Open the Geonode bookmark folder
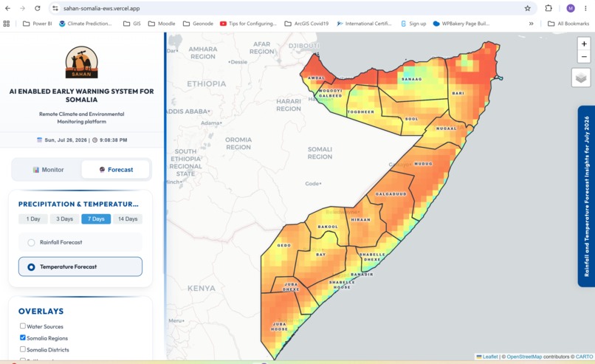 (198, 24)
